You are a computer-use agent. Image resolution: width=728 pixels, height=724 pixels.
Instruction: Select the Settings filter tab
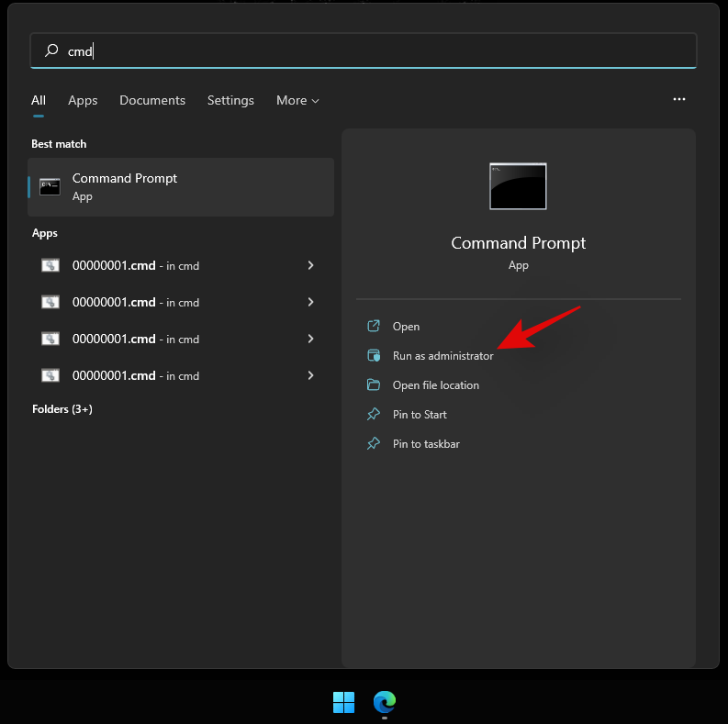coord(230,100)
